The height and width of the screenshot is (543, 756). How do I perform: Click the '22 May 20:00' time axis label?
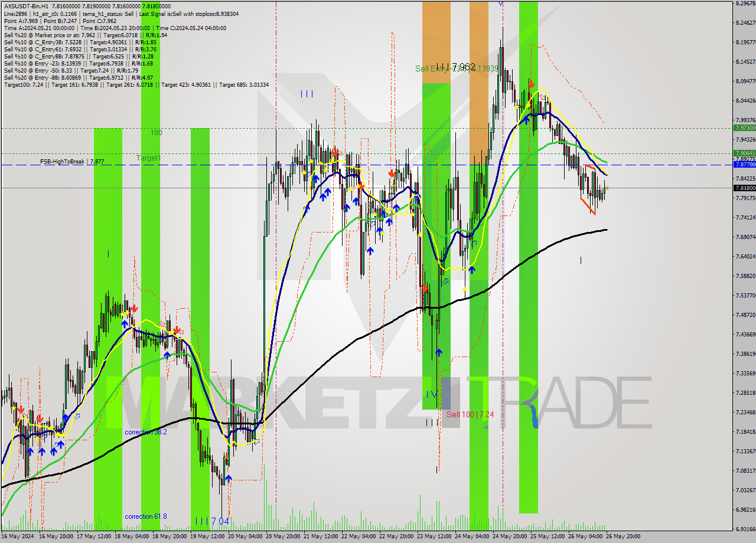coord(397,537)
